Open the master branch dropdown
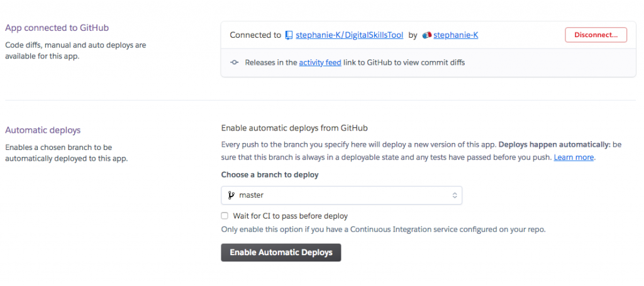 pos(341,195)
